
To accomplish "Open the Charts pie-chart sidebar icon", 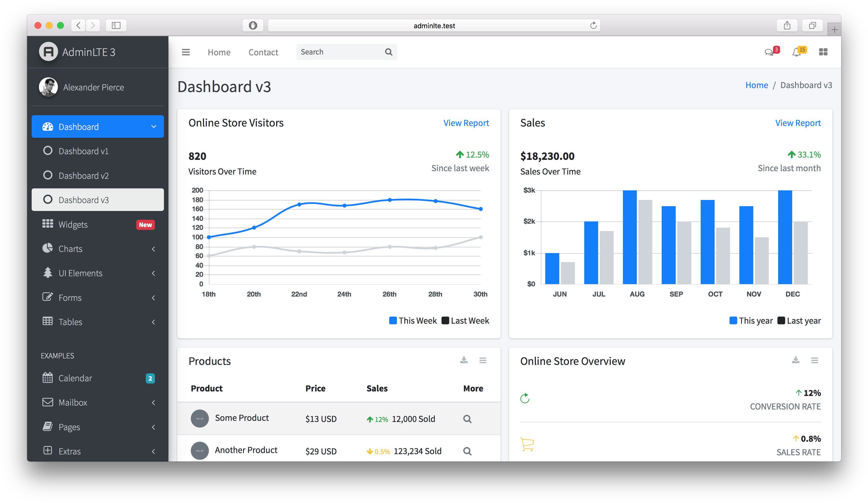I will [47, 249].
